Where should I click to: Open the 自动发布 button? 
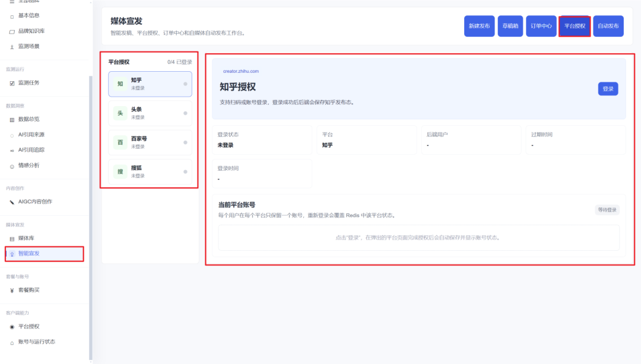(x=608, y=25)
